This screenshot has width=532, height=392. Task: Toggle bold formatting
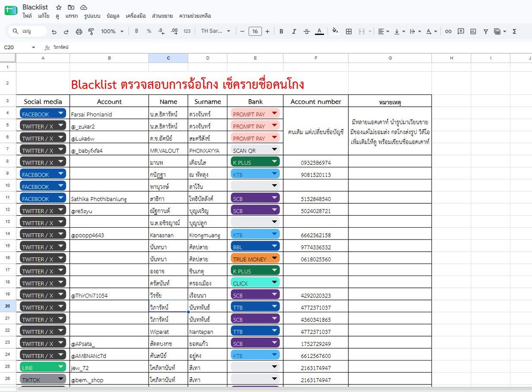[281, 31]
